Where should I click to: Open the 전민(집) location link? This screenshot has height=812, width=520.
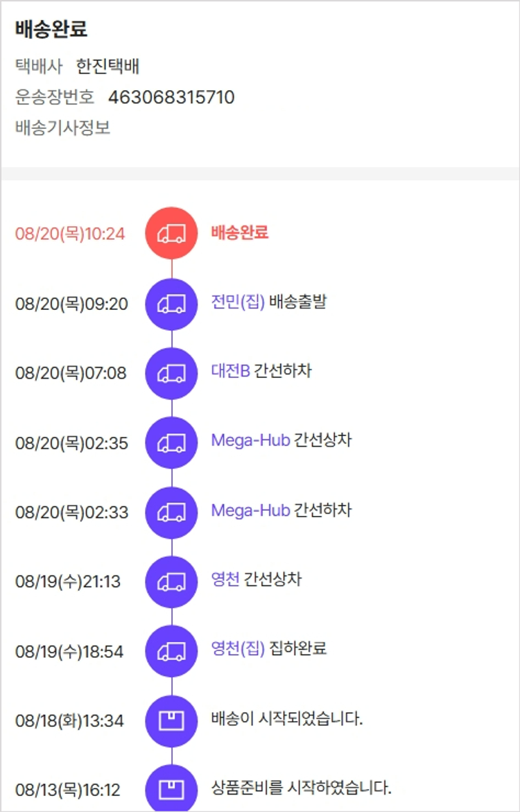238,302
